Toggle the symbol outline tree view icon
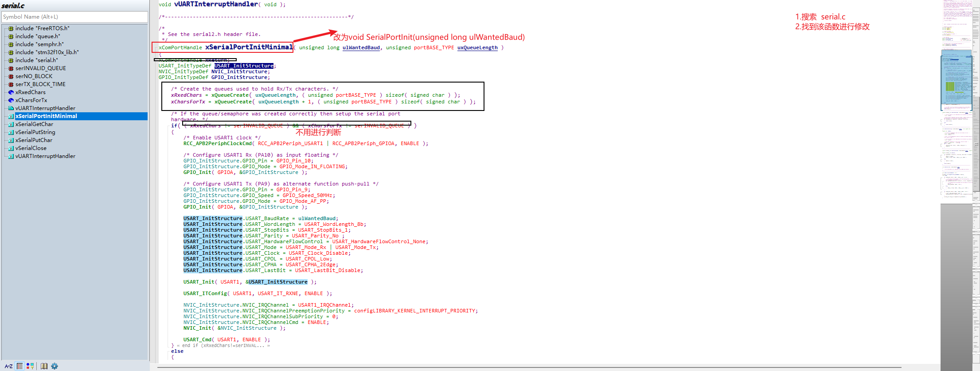This screenshot has height=371, width=980. click(x=20, y=366)
